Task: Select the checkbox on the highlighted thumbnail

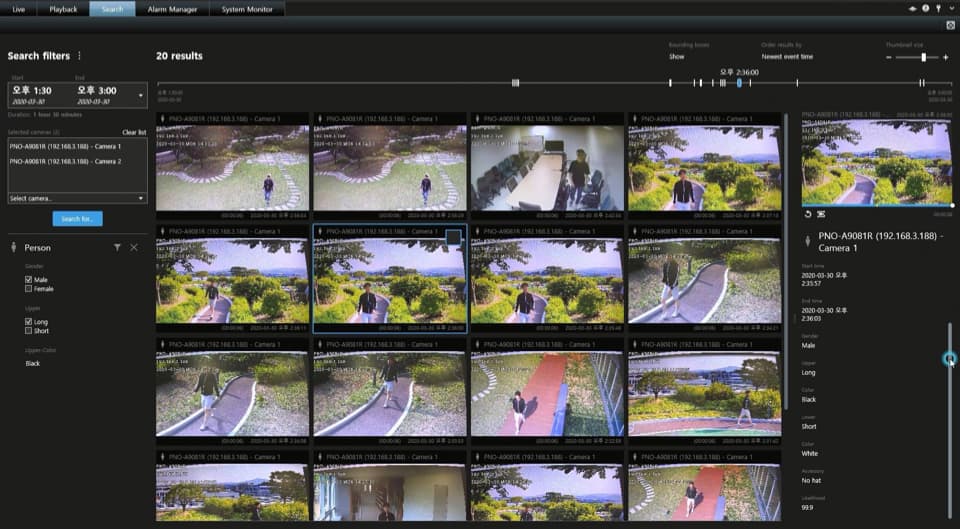Action: point(453,237)
